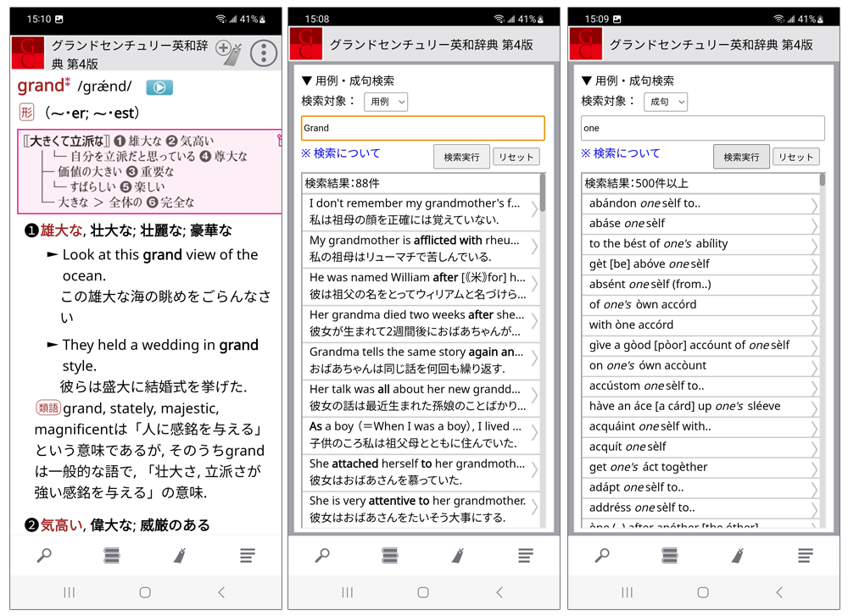The image size is (848, 616).
Task: Tap the magnifier search icon below grand entry
Action: point(44,555)
